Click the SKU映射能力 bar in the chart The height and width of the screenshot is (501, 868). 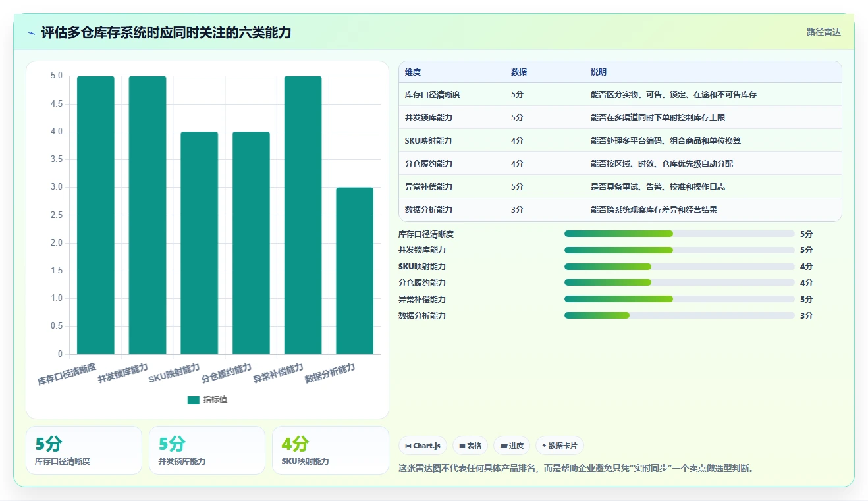pyautogui.click(x=200, y=243)
